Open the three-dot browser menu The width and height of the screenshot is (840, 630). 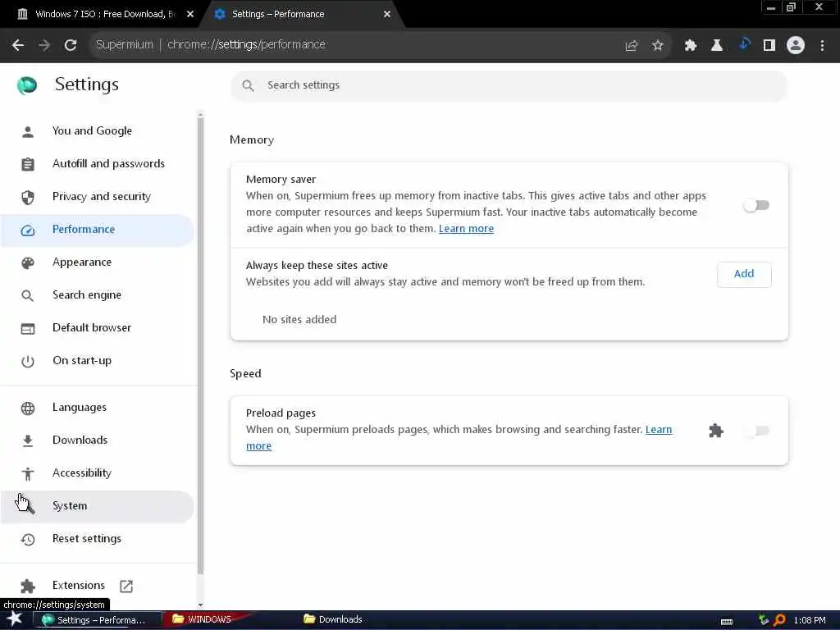click(822, 46)
